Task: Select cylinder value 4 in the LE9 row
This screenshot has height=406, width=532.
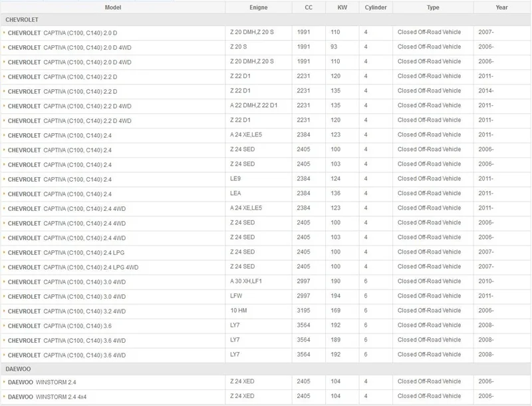Action: click(365, 178)
